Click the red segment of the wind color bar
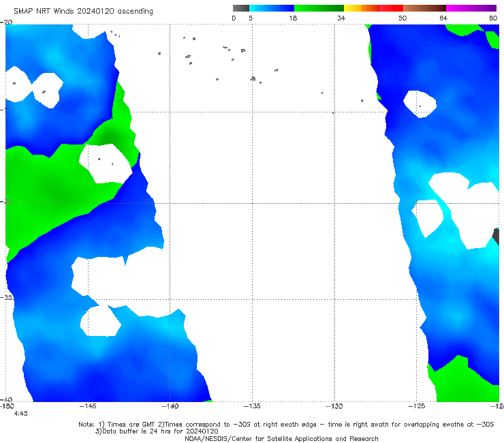 (391, 8)
